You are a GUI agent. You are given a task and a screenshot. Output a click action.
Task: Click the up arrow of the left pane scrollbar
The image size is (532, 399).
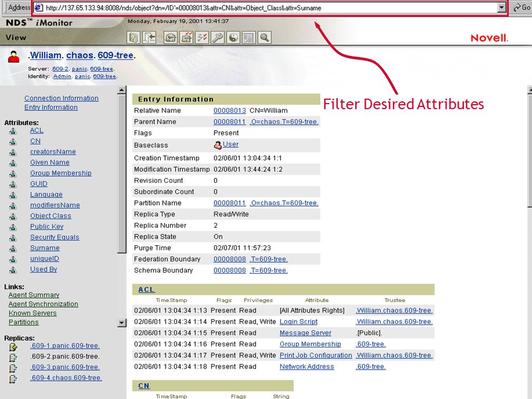[x=121, y=90]
